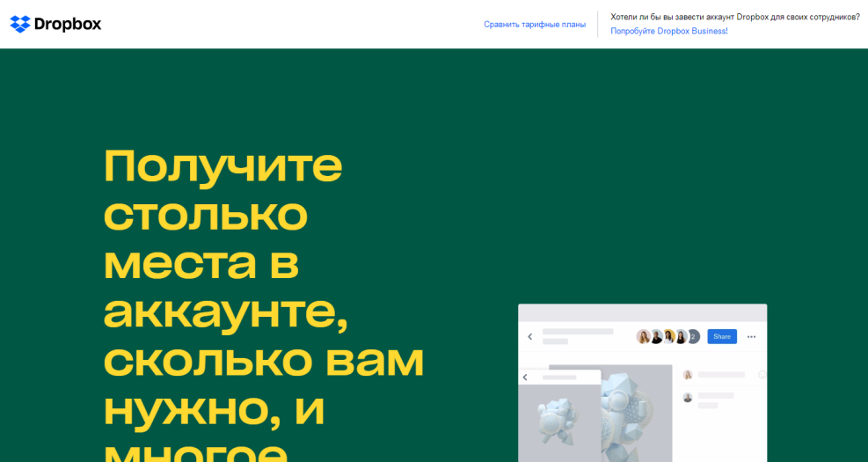The width and height of the screenshot is (868, 462).
Task: Click the second commenter avatar in mockup sidebar
Action: click(688, 398)
